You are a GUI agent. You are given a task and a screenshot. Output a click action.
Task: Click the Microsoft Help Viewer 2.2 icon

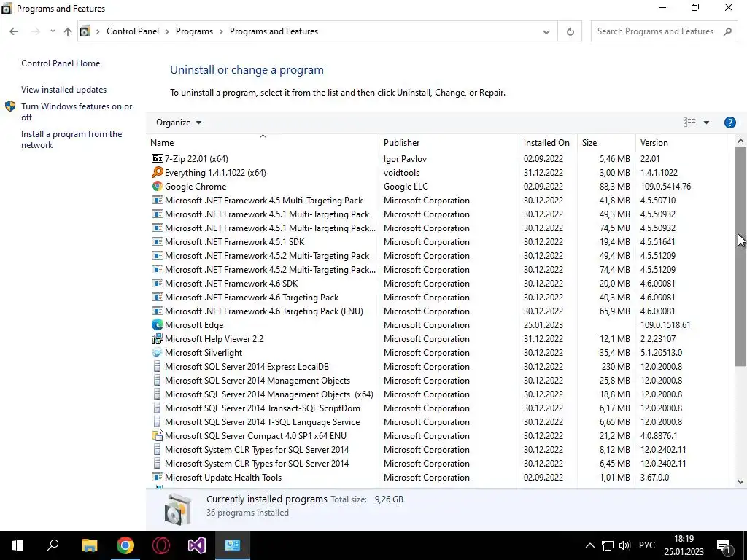[158, 338]
